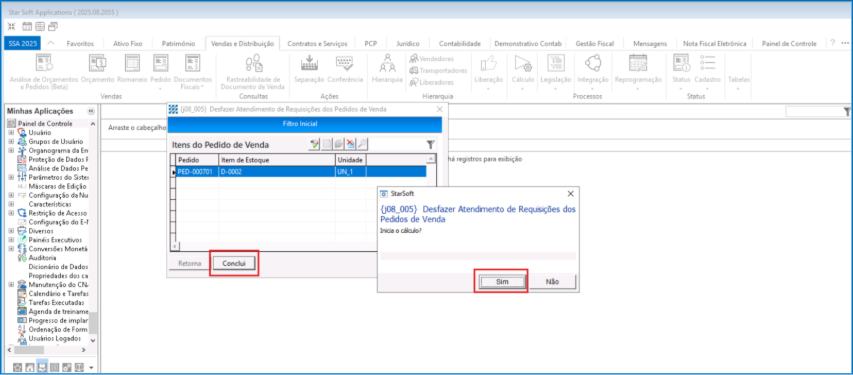The image size is (853, 375).
Task: Switch to the Favoritos tab
Action: pos(80,44)
